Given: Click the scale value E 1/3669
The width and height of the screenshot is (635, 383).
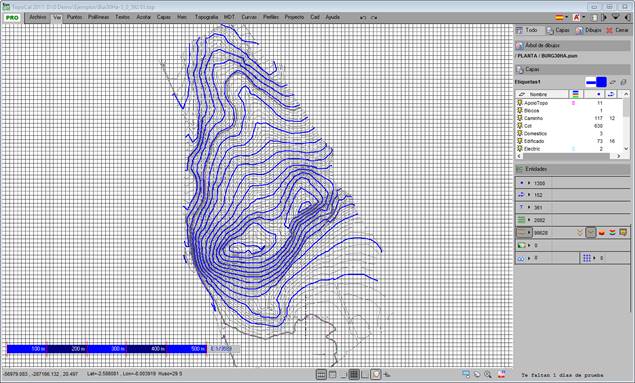Looking at the screenshot, I should pos(221,349).
